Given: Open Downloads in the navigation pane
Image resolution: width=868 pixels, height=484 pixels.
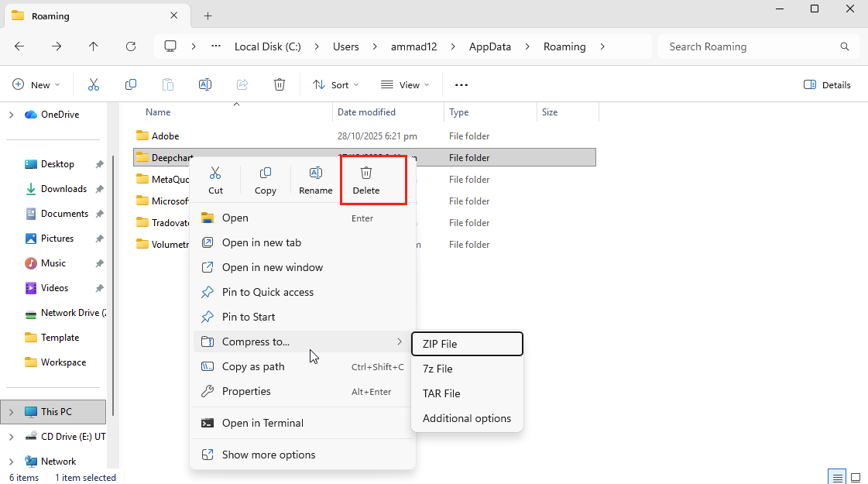Looking at the screenshot, I should coord(63,189).
